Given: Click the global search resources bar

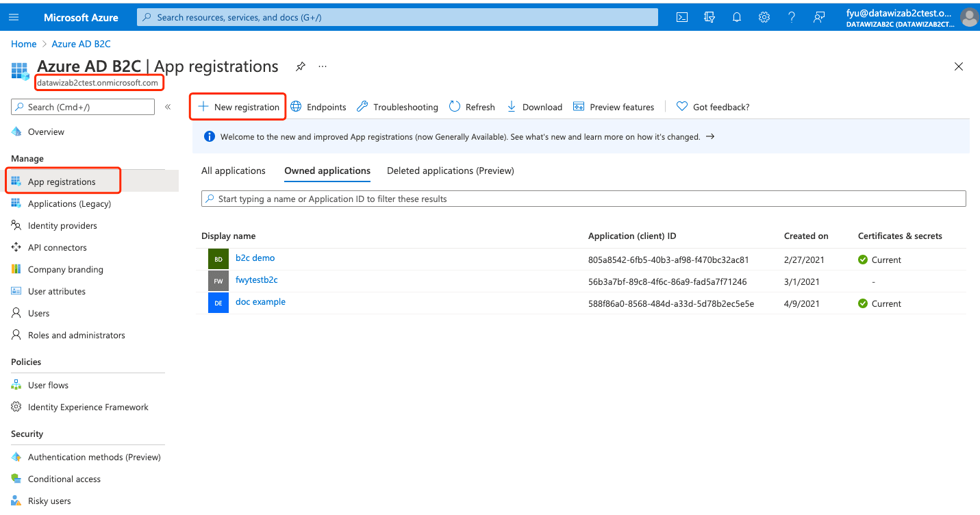Looking at the screenshot, I should [x=397, y=17].
